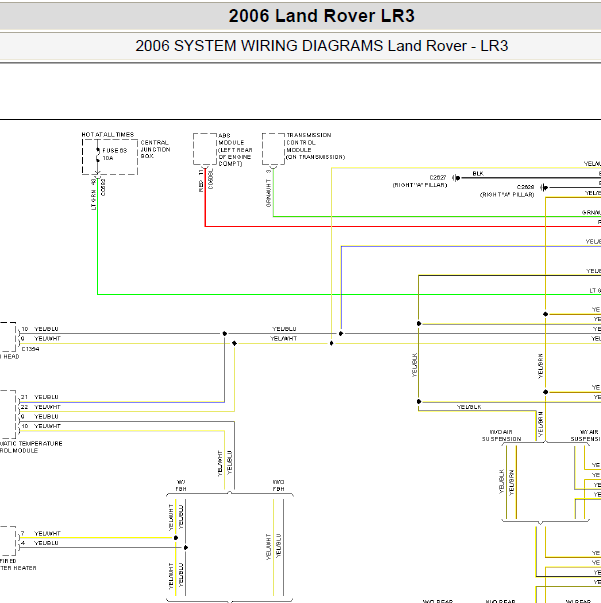The image size is (601, 603).
Task: Click "(RIGHT 'A' PILLAR)" under C2028
Action: click(507, 195)
